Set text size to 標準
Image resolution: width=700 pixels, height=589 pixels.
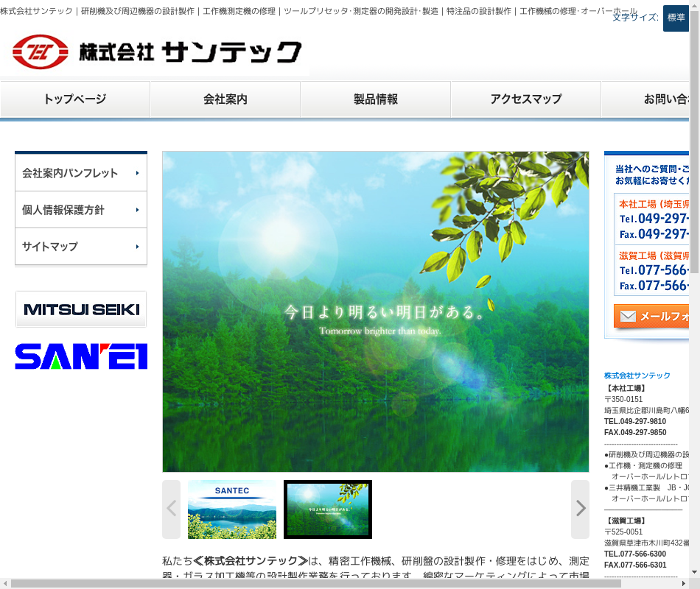[676, 18]
